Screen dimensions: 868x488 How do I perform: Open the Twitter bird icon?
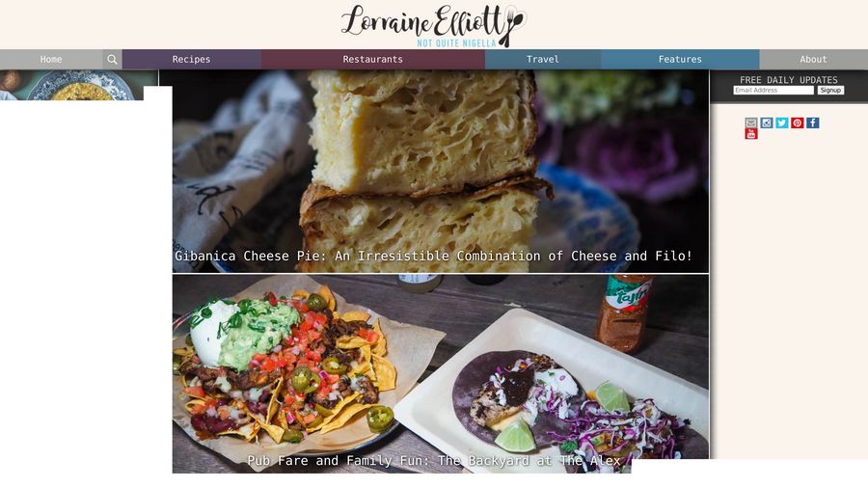click(781, 122)
